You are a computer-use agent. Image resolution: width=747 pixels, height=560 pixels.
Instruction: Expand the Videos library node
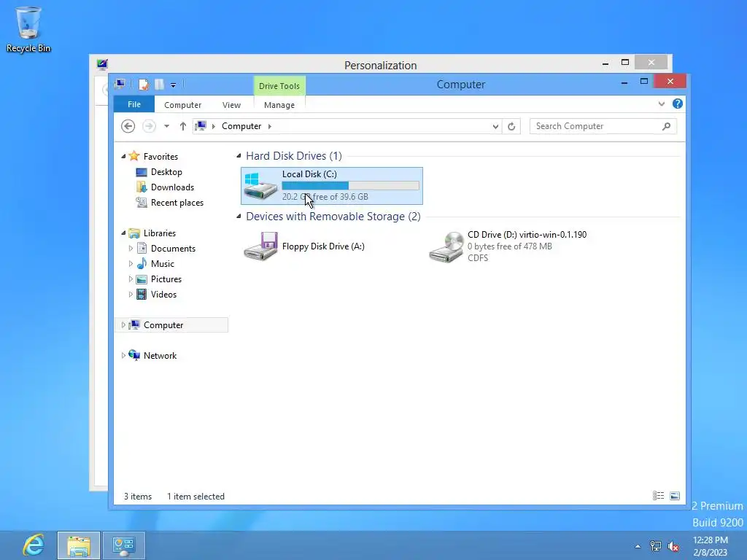(131, 295)
